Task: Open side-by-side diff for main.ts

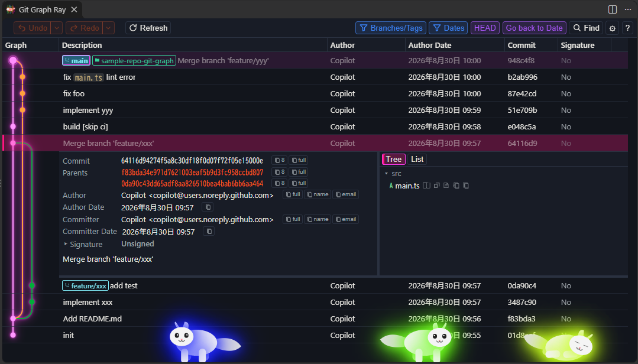Action: (x=426, y=186)
